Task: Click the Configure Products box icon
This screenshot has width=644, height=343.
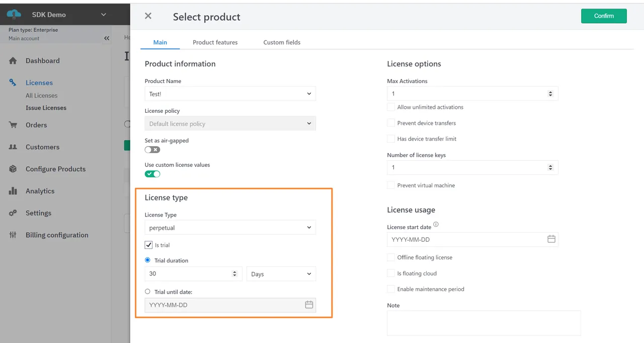Action: pos(13,169)
